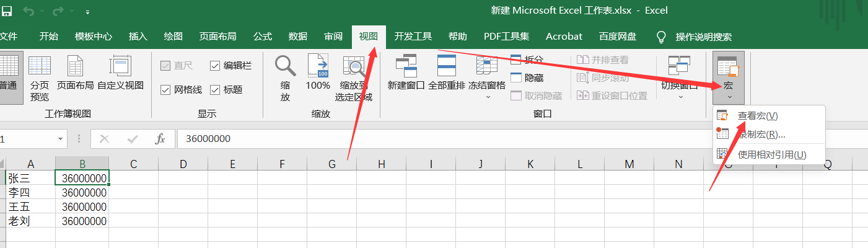Click the Split (拆分) window button
Viewport: 868px width, 248px height.
click(527, 60)
